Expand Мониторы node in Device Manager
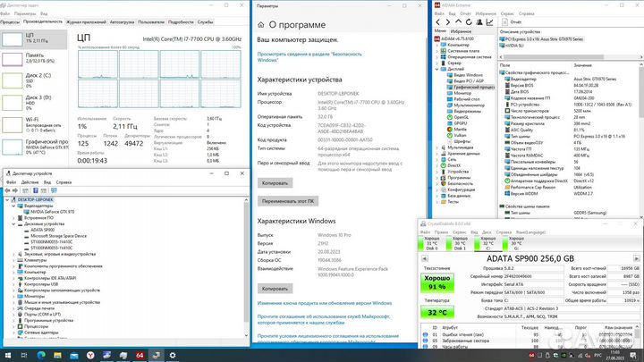The image size is (644, 362). [x=13, y=297]
